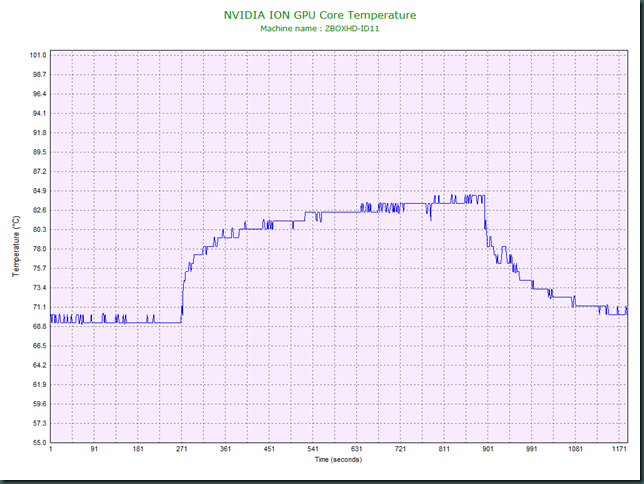Click the 'Time (seconds)' axis label
The width and height of the screenshot is (644, 484).
click(x=338, y=459)
